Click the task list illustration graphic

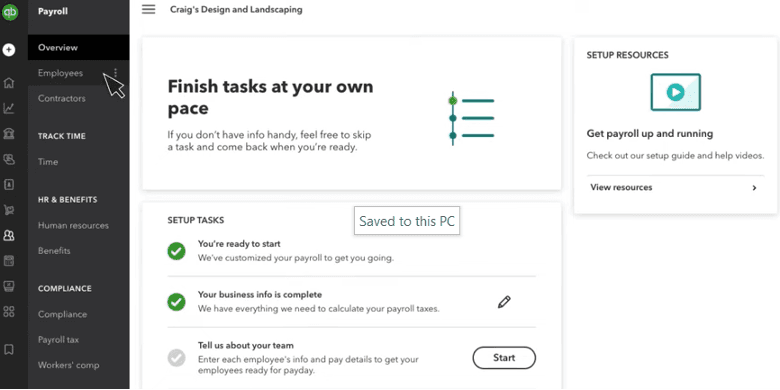pos(471,118)
